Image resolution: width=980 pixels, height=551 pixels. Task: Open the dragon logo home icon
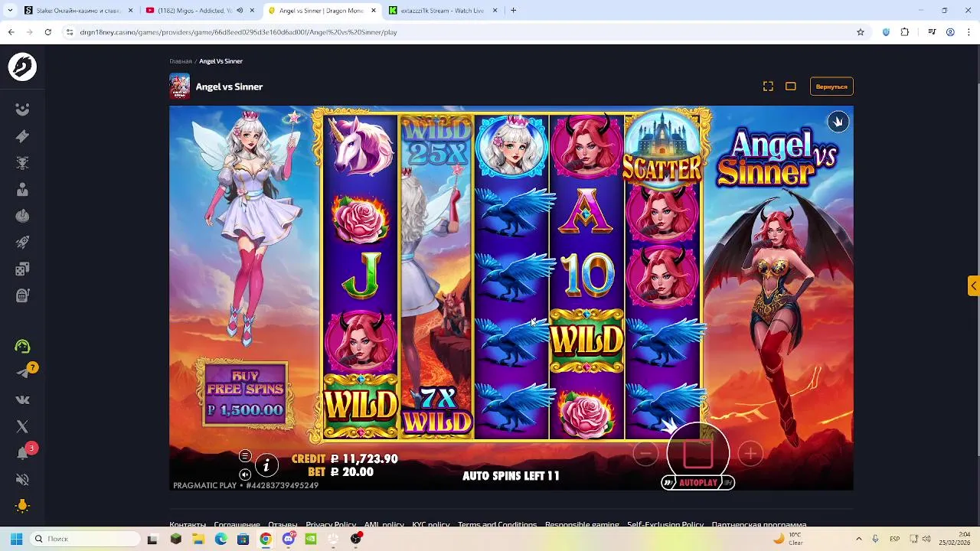[22, 67]
